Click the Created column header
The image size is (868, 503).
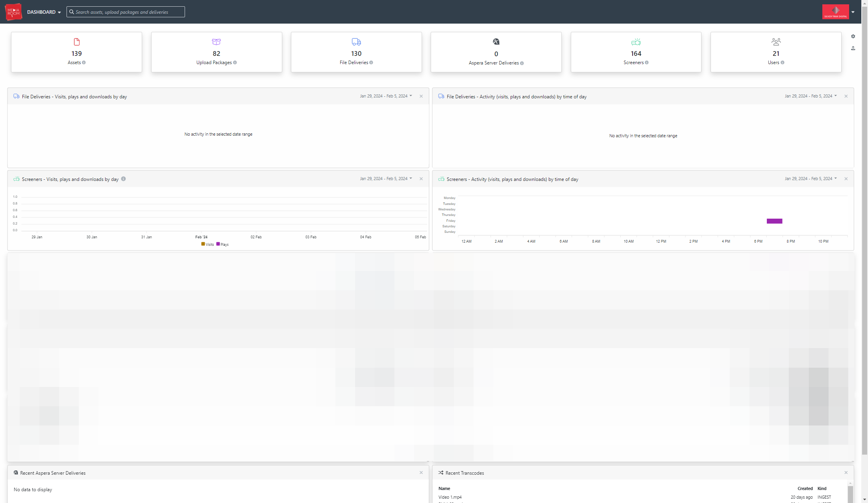pyautogui.click(x=805, y=488)
